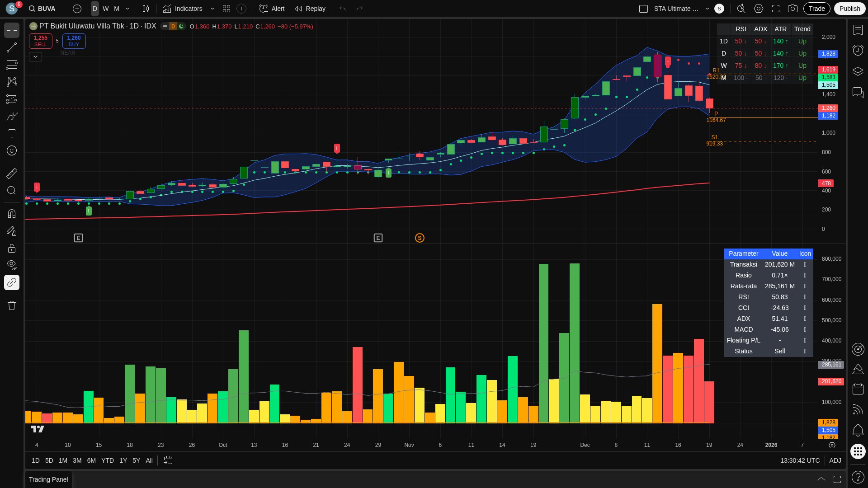The image size is (868, 488).
Task: Select the trend line drawing tool
Action: (12, 47)
